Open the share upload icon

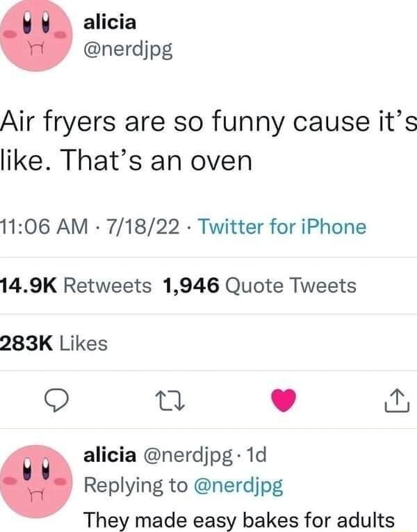[397, 401]
